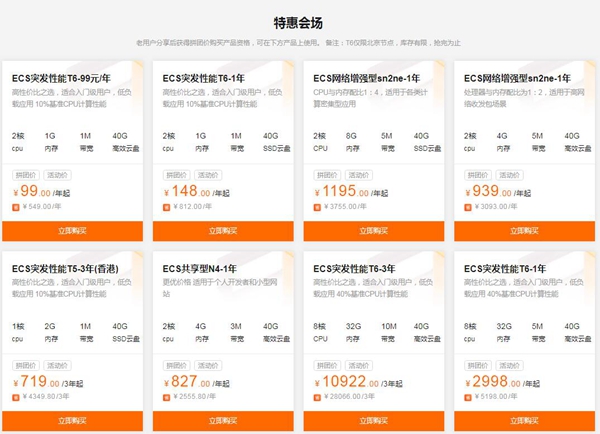This screenshot has height=434, width=600.
Task: Click the 8G 内存 spec
Action: pos(352,142)
